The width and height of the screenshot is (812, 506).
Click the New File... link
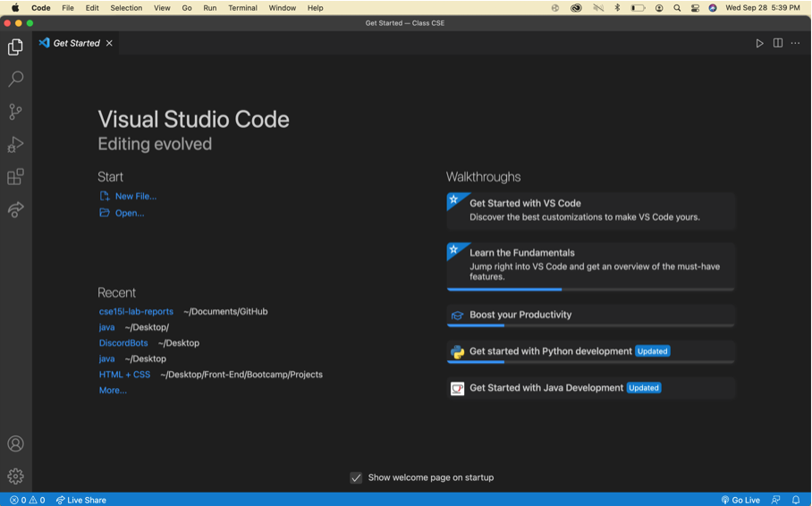coord(135,196)
